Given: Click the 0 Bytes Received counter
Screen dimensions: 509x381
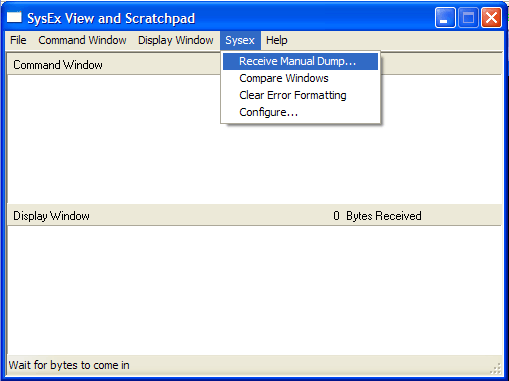Looking at the screenshot, I should [377, 216].
